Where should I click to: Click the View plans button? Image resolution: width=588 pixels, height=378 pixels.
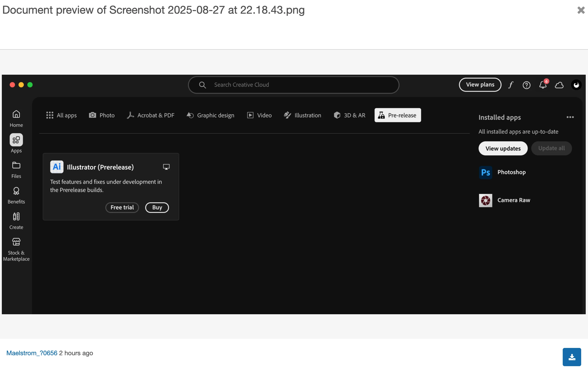click(x=480, y=85)
